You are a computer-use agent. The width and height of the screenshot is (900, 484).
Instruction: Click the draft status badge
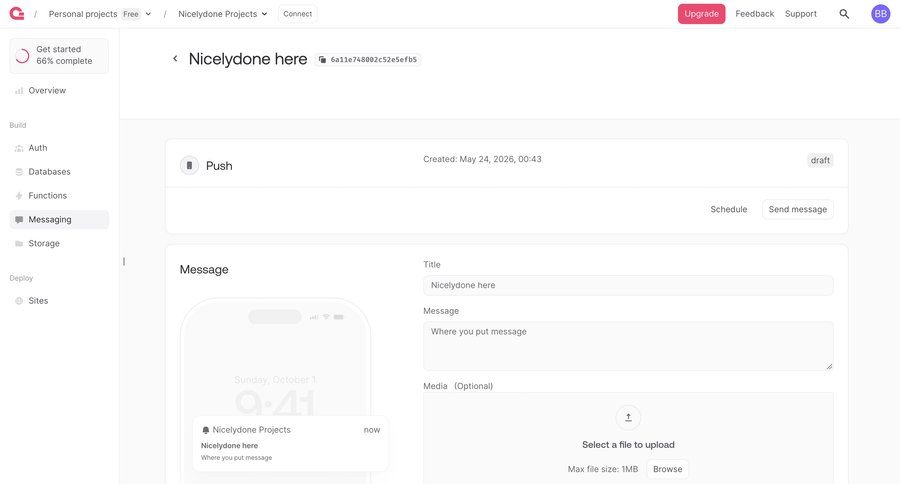[x=820, y=160]
